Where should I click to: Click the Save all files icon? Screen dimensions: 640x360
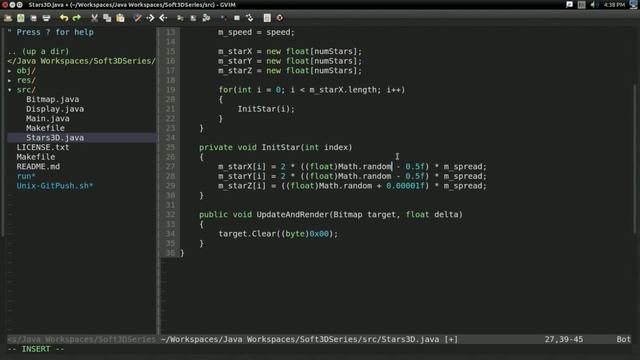(x=33, y=18)
